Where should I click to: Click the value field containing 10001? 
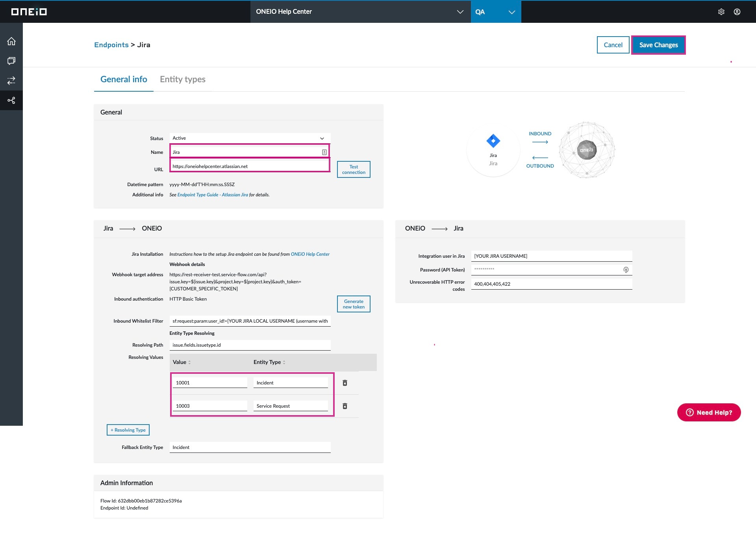[x=210, y=383]
